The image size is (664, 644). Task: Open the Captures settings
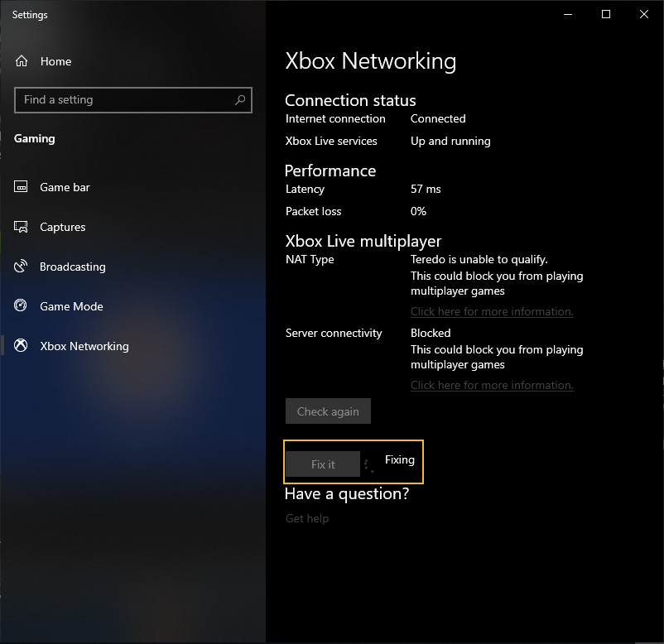[x=133, y=227]
